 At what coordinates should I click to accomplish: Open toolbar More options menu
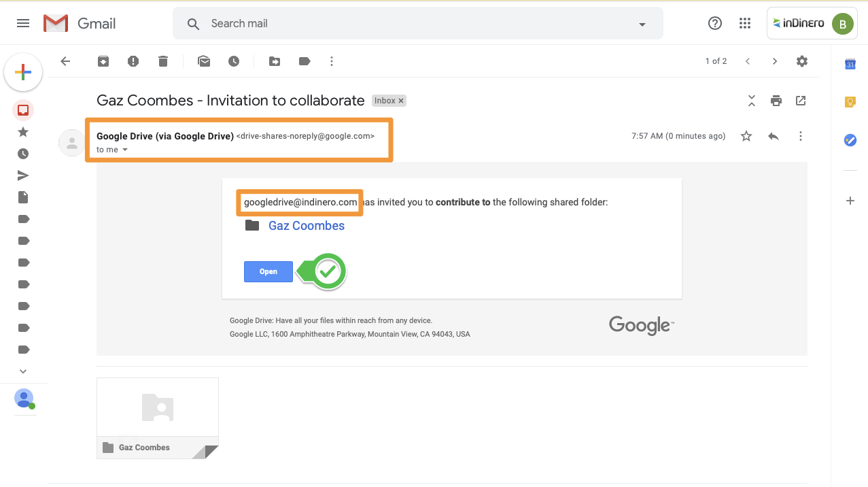click(332, 61)
